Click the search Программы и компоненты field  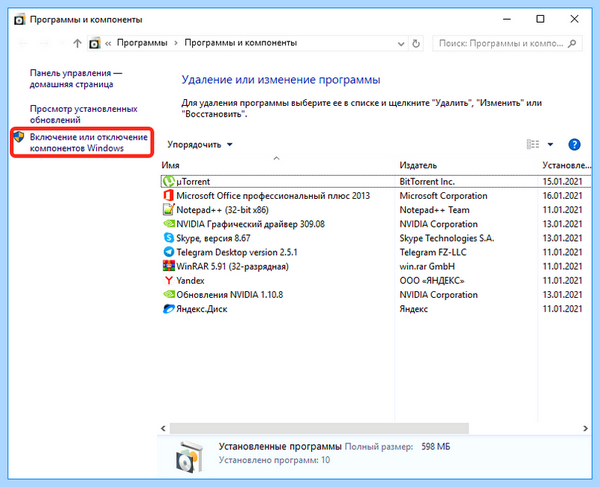coord(507,43)
